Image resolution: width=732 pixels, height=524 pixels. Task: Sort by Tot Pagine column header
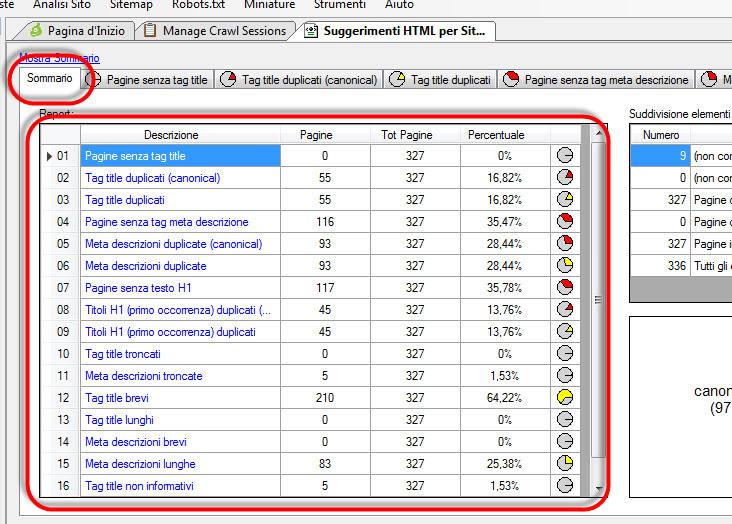click(x=415, y=135)
